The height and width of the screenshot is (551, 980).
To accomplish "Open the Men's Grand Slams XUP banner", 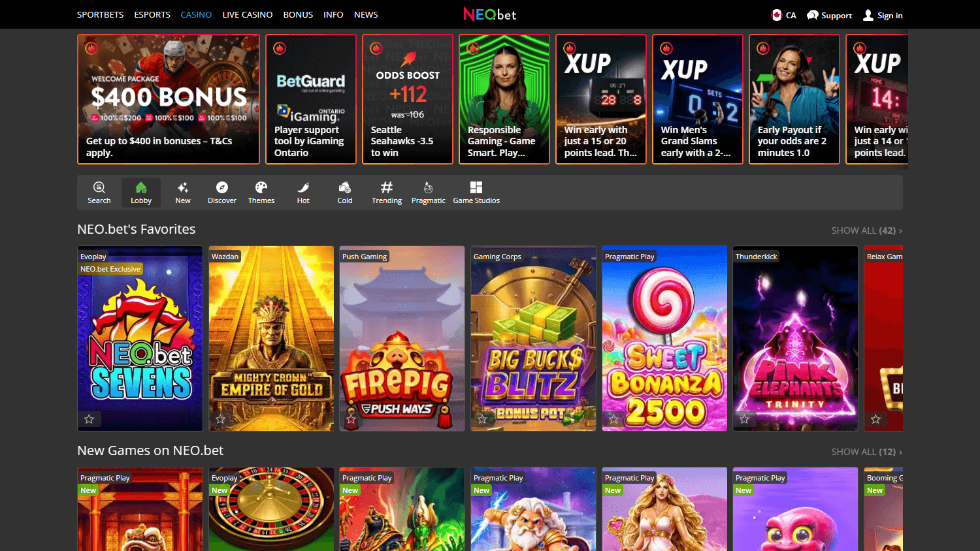I will pyautogui.click(x=698, y=99).
